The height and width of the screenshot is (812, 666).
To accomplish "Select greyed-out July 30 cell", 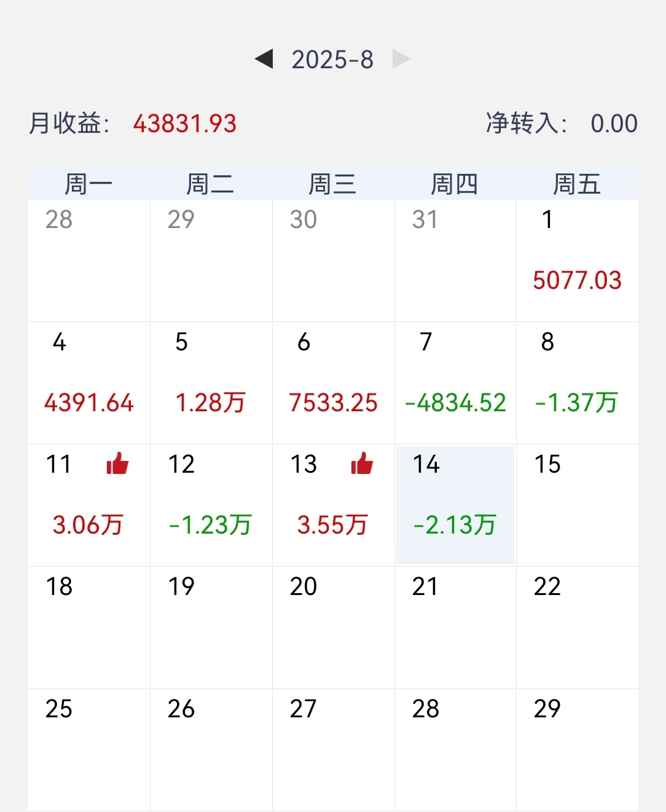I will click(333, 261).
